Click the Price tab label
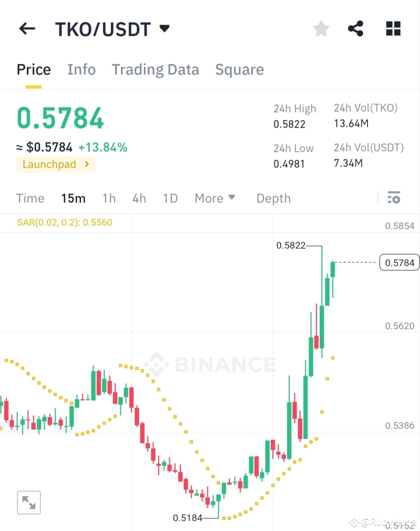420x531 pixels. click(x=33, y=69)
